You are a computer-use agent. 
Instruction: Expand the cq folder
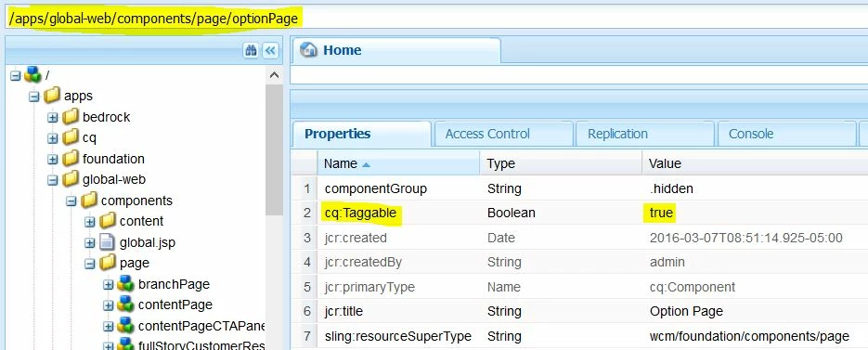tap(53, 138)
